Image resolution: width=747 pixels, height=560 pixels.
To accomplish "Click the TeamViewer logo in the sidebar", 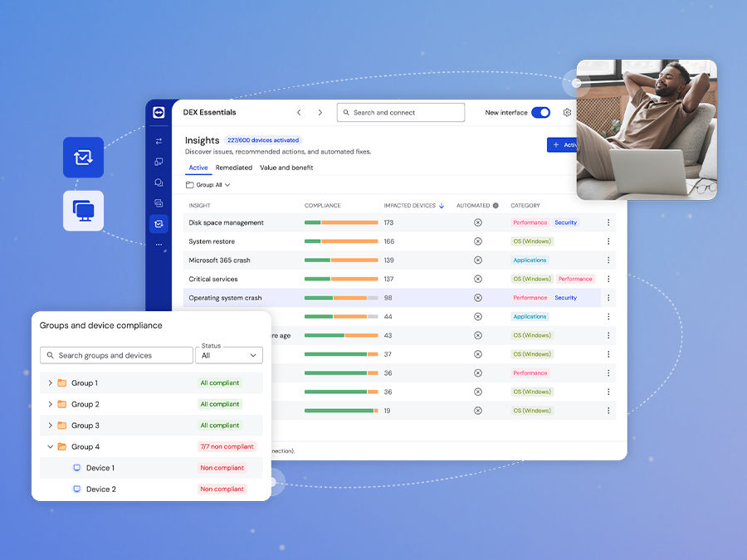I will pyautogui.click(x=159, y=113).
